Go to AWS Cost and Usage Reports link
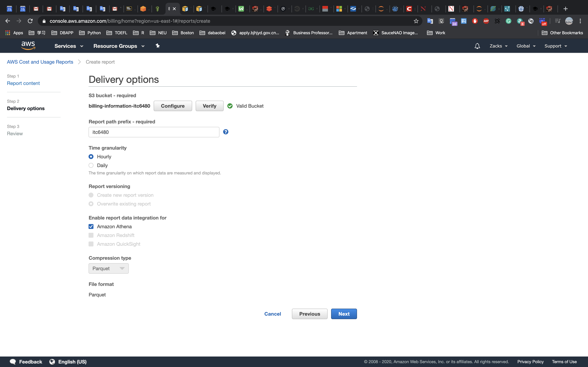The image size is (588, 367). click(40, 62)
